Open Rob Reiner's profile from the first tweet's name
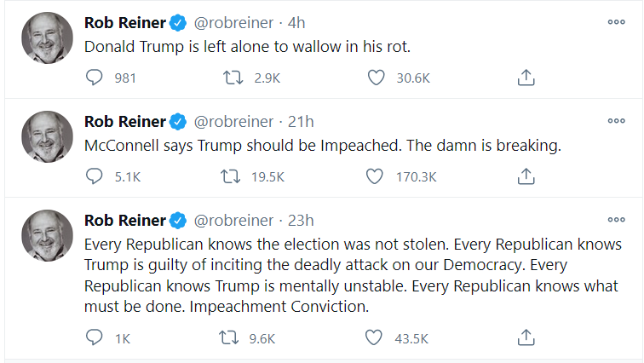This screenshot has height=363, width=644. 125,22
